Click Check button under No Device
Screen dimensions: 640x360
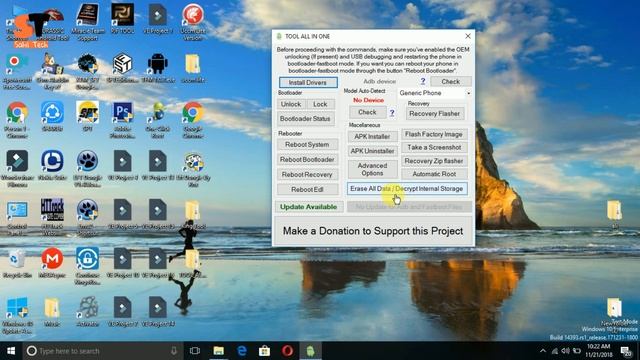pos(367,112)
